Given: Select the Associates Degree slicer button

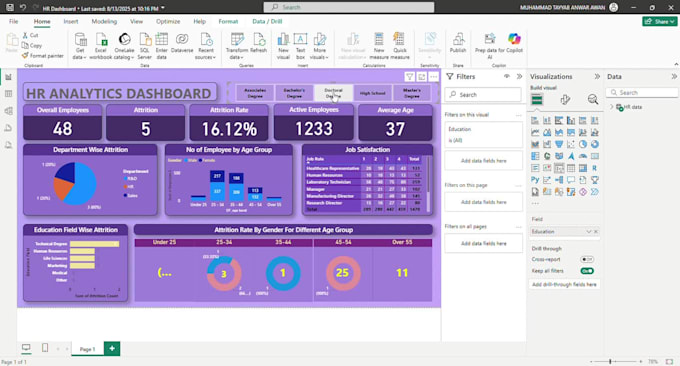Looking at the screenshot, I should pos(255,93).
